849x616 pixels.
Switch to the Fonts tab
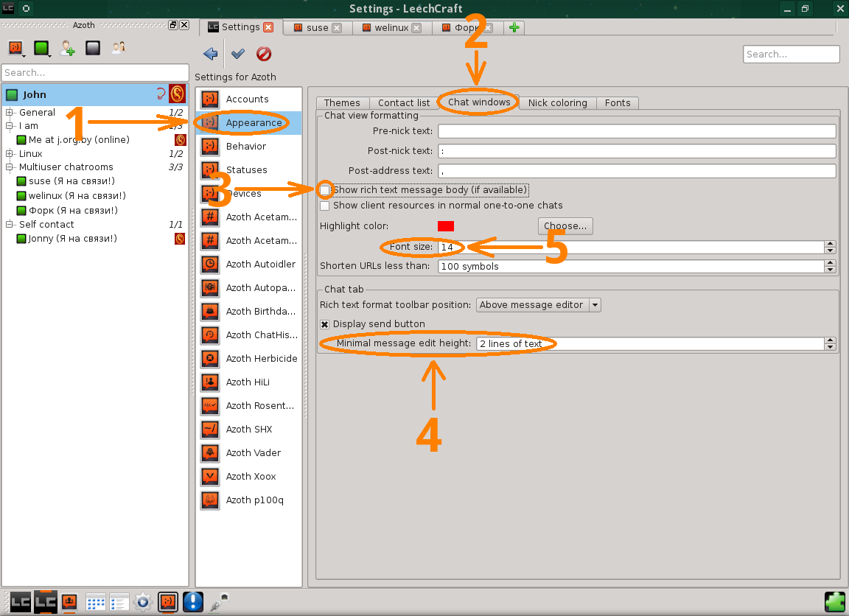(618, 103)
